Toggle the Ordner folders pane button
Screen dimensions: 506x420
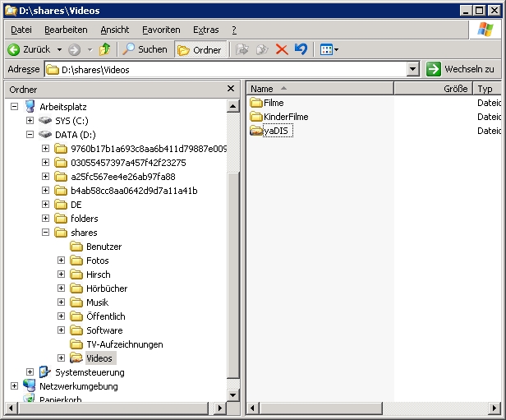[200, 49]
